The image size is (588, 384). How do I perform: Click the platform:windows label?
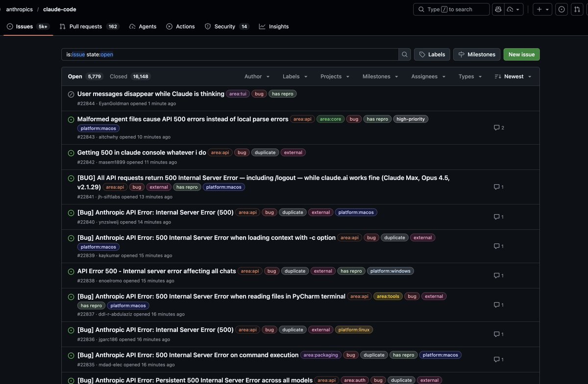[391, 271]
